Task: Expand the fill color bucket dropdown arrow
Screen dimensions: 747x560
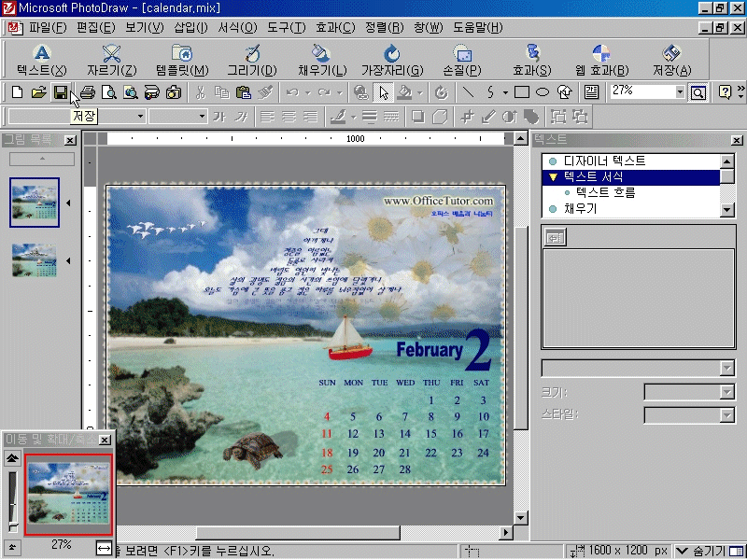Action: pyautogui.click(x=419, y=92)
